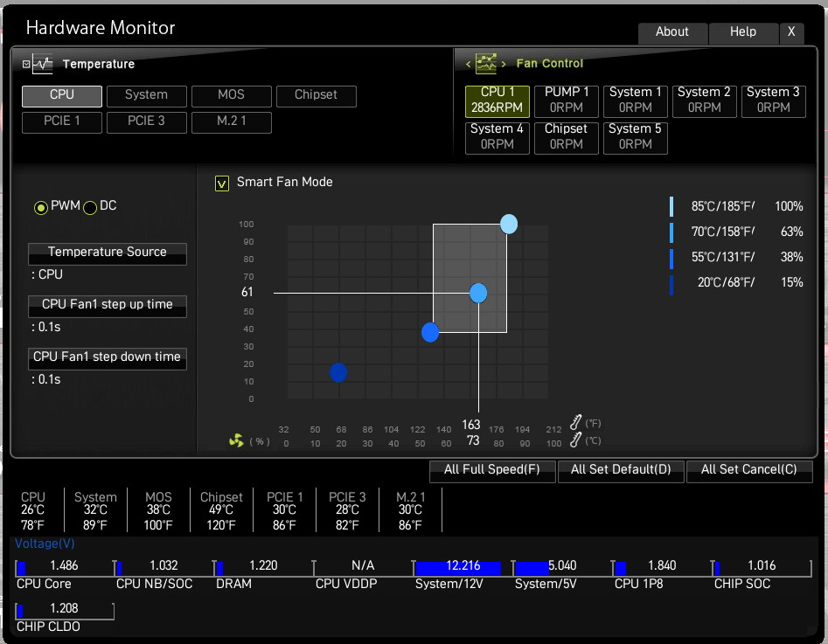Select the PUMP 1 fan tab

[566, 100]
